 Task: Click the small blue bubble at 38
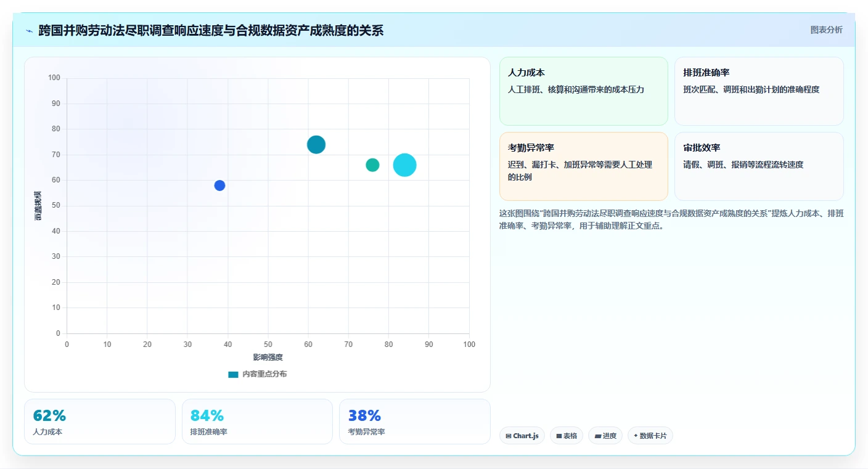coord(219,186)
